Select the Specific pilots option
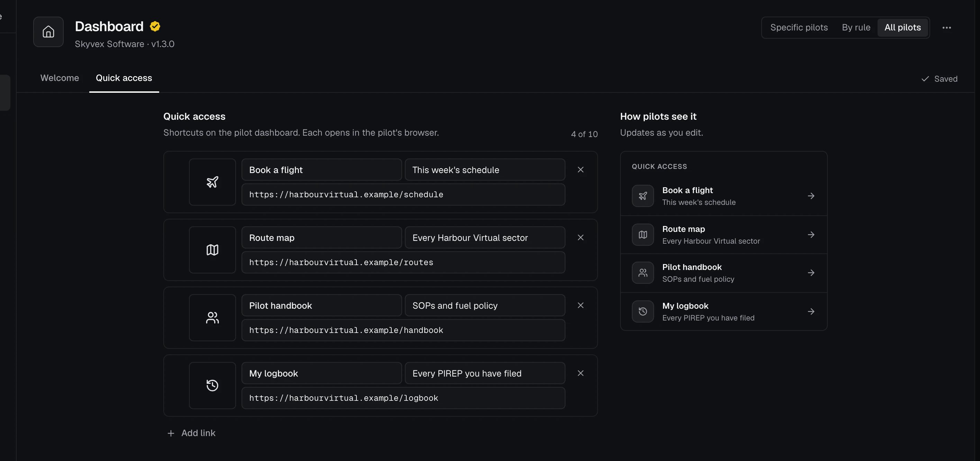 (x=799, y=27)
